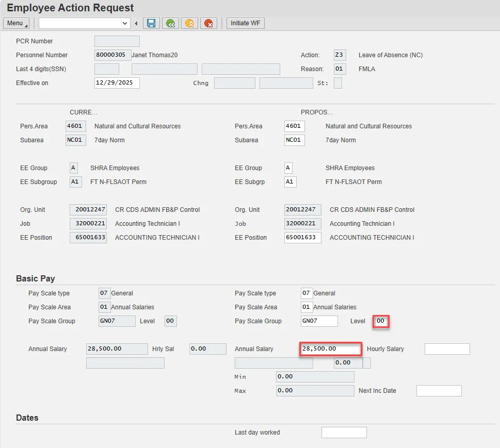
Task: Click the Last day worked field
Action: coord(344,433)
